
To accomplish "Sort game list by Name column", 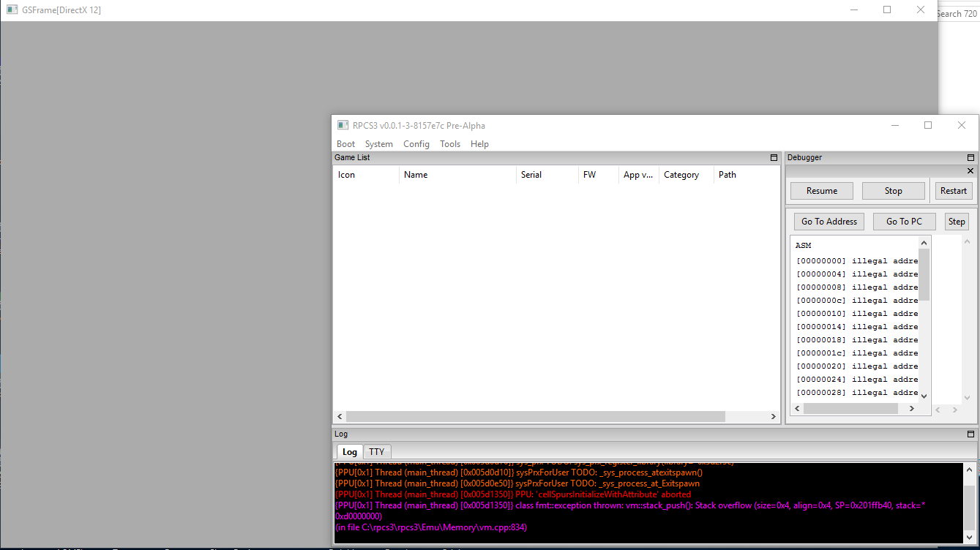I will click(457, 175).
